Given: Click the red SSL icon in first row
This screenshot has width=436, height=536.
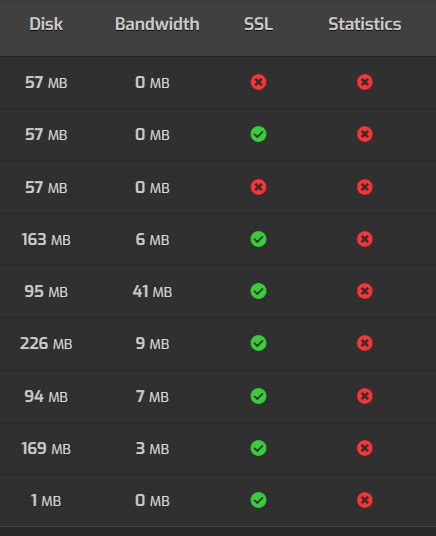Looking at the screenshot, I should [x=258, y=82].
